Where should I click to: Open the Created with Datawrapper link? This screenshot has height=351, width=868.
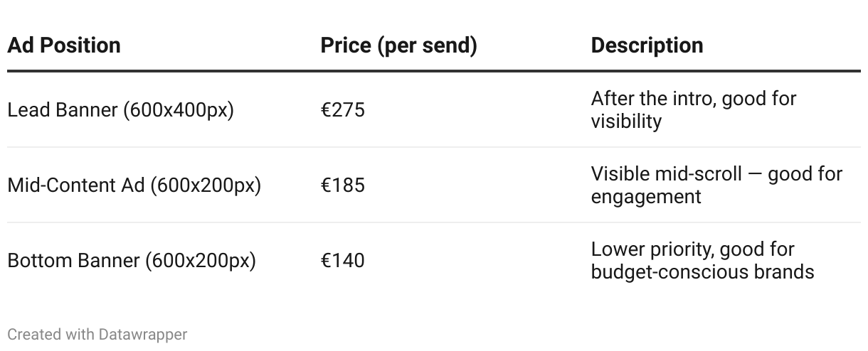click(97, 334)
